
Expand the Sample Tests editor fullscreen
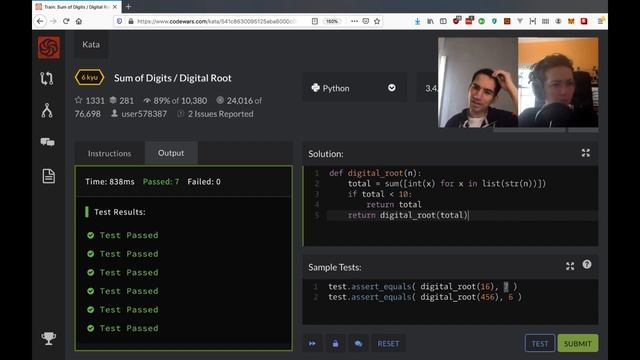(570, 267)
